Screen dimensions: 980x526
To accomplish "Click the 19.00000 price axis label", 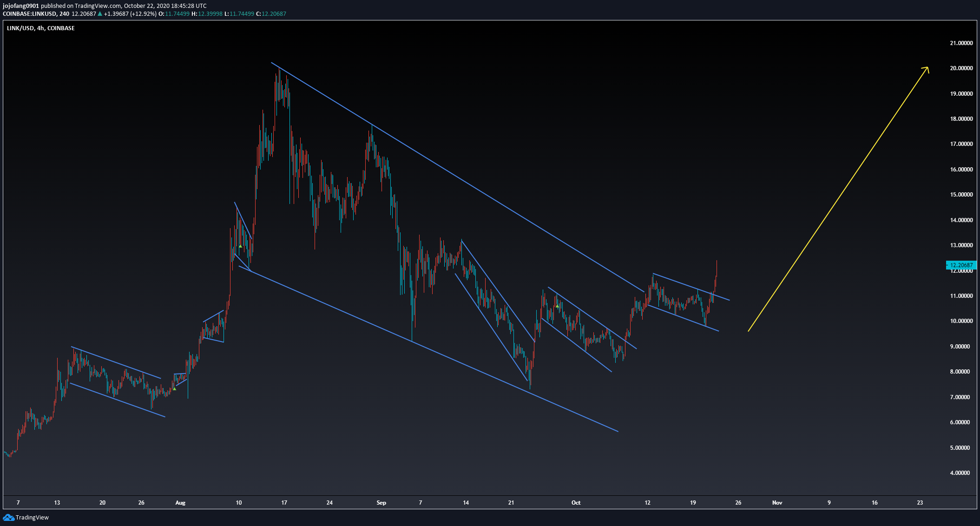I will click(961, 94).
